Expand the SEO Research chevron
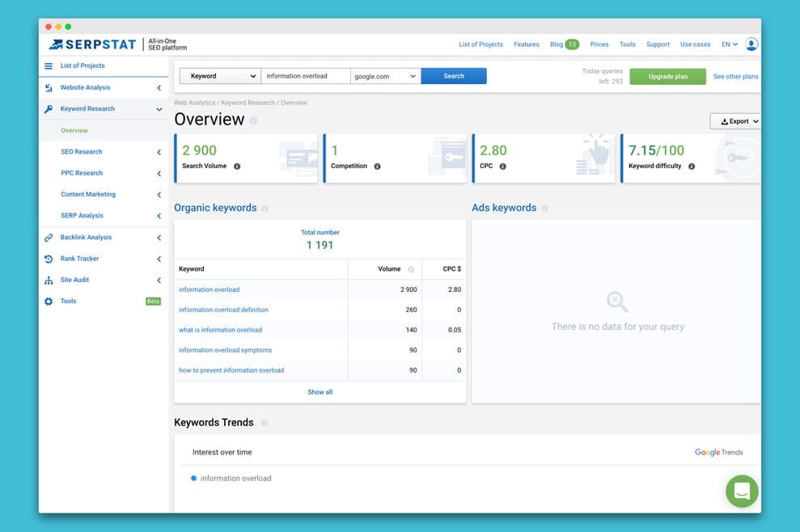Image resolution: width=800 pixels, height=532 pixels. 159,152
